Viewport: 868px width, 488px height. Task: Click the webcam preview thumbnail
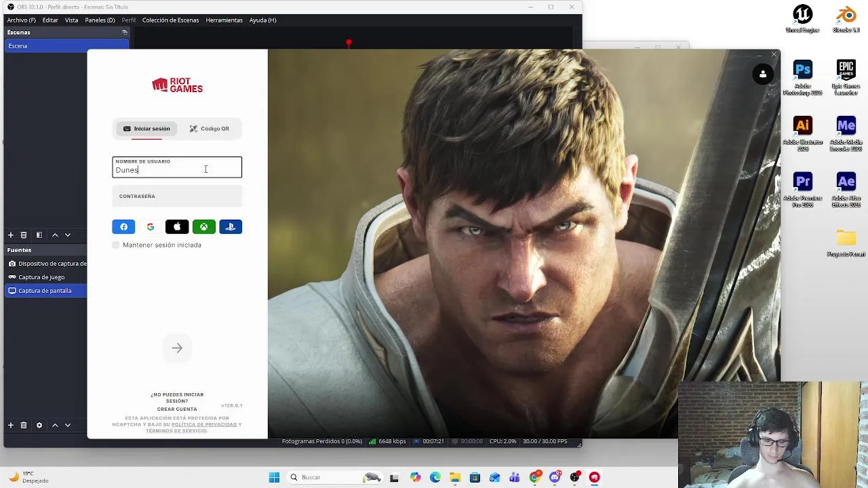pyautogui.click(x=772, y=434)
